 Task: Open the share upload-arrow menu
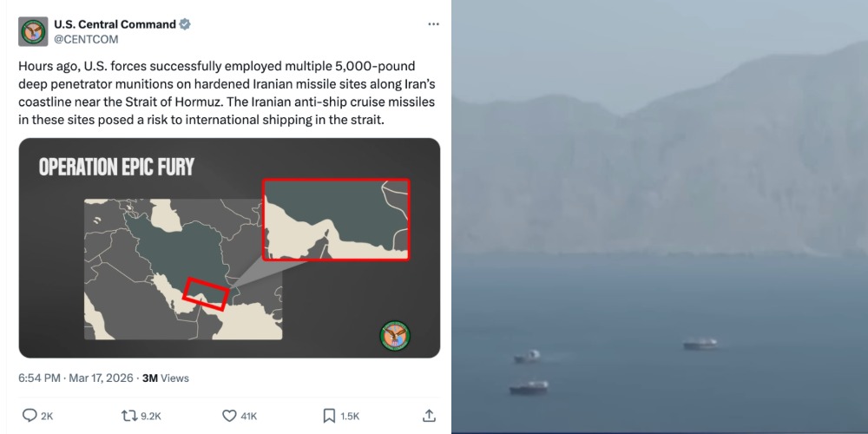(429, 416)
